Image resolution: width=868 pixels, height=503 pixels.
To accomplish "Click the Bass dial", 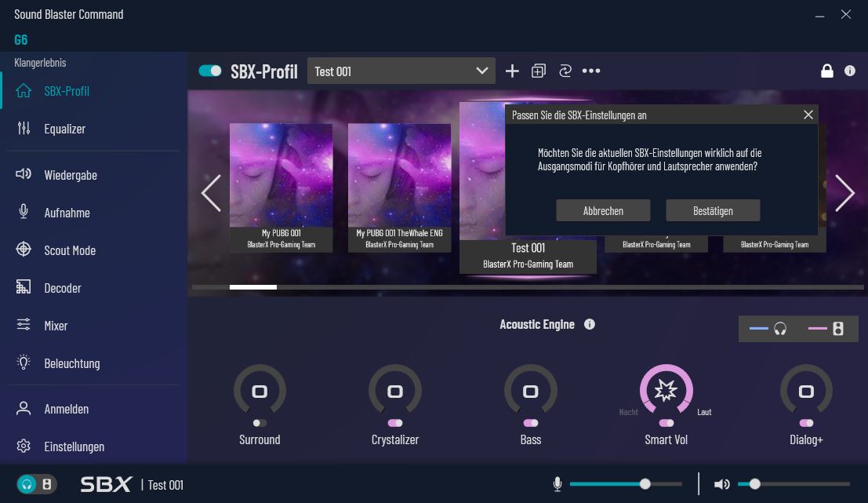I will [x=530, y=390].
